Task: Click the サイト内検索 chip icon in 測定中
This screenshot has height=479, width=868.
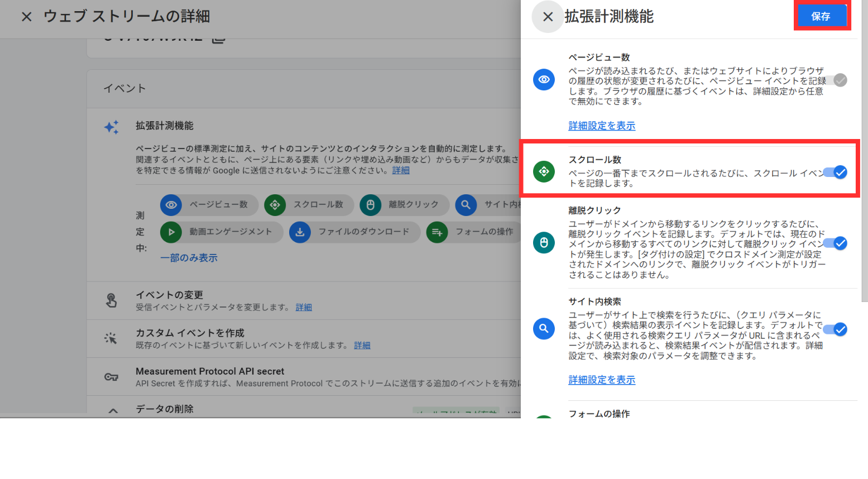Action: 466,205
